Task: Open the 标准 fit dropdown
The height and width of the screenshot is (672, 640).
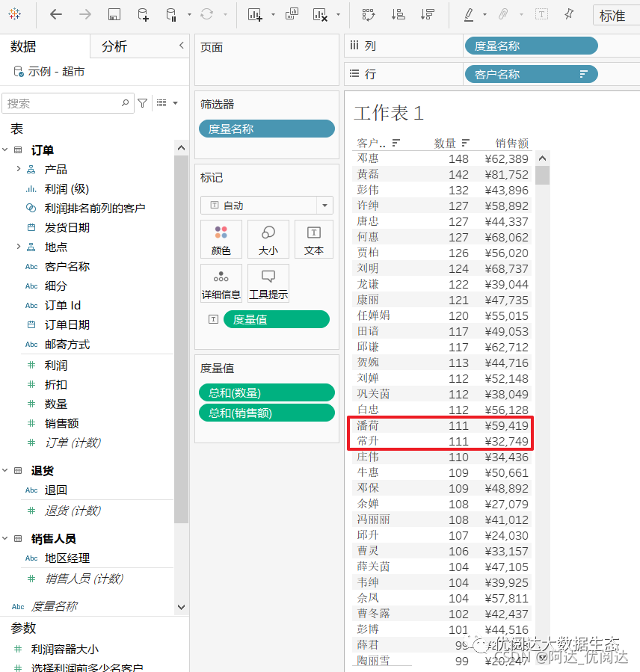Action: tap(616, 16)
